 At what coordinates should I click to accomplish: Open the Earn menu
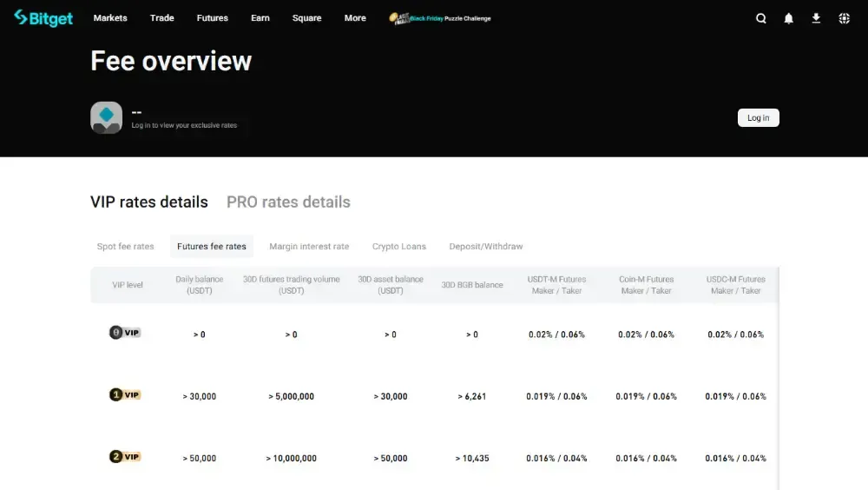260,18
